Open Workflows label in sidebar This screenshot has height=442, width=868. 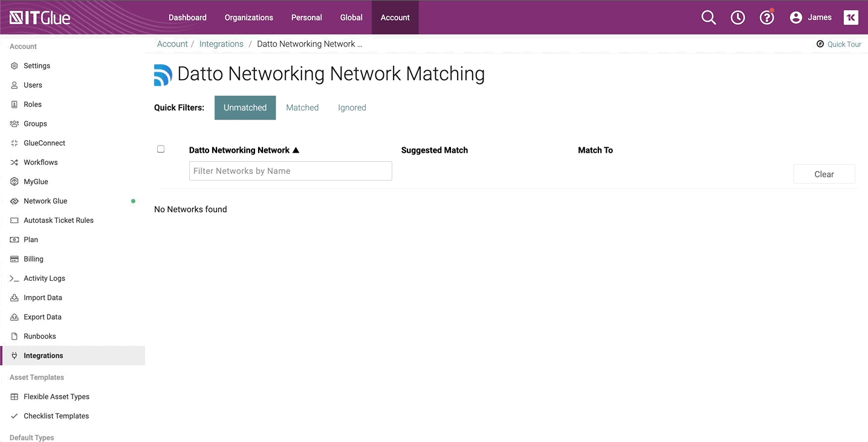40,162
